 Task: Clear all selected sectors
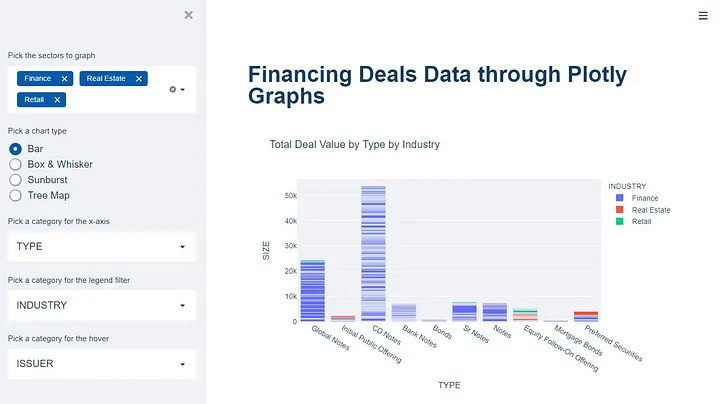[172, 89]
